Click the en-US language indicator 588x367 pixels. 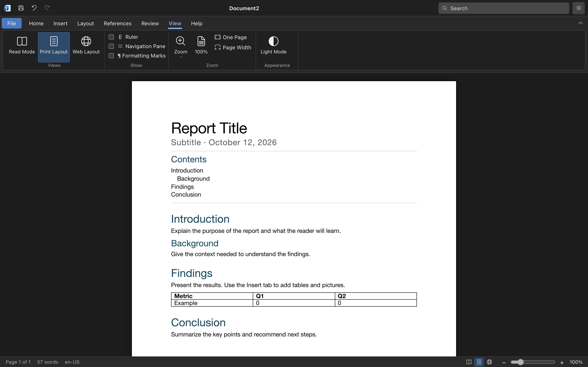[72, 362]
